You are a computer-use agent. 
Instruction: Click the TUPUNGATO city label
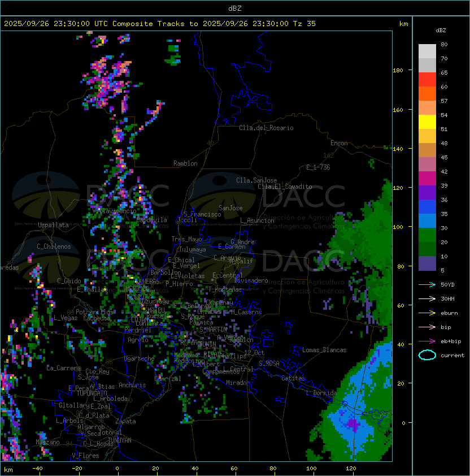pyautogui.click(x=92, y=393)
